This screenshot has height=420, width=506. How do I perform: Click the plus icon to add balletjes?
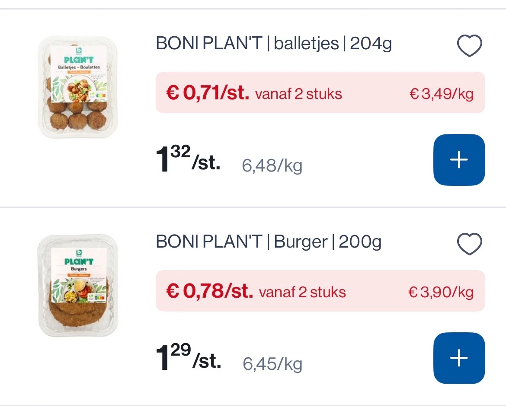[459, 159]
